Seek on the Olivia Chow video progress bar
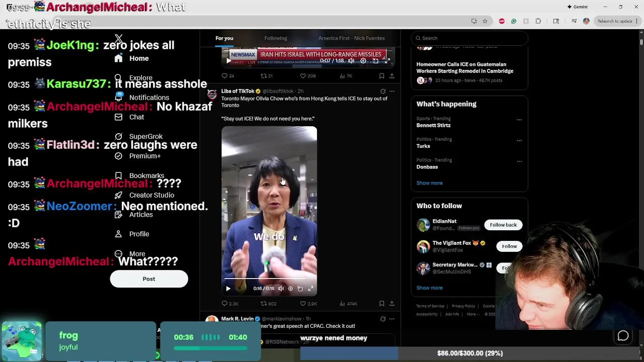644x362 pixels. click(269, 278)
